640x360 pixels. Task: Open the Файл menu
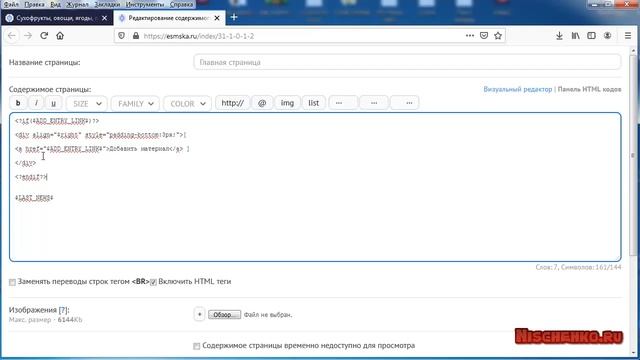coord(11,4)
